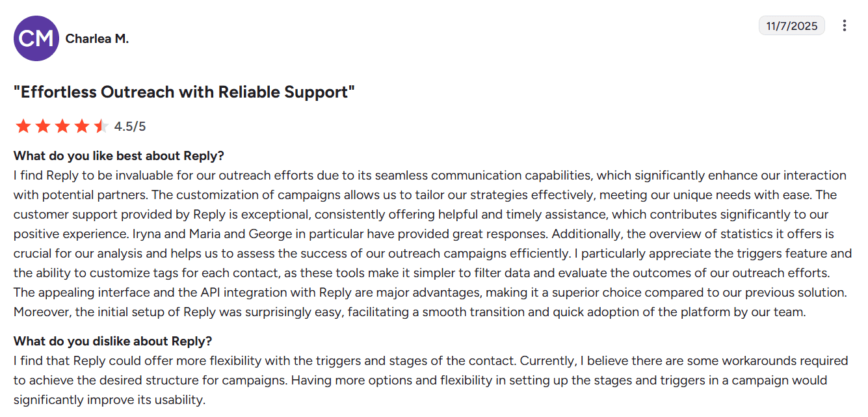
Task: Open reviewer Charlea M.'s profile name
Action: 97,39
